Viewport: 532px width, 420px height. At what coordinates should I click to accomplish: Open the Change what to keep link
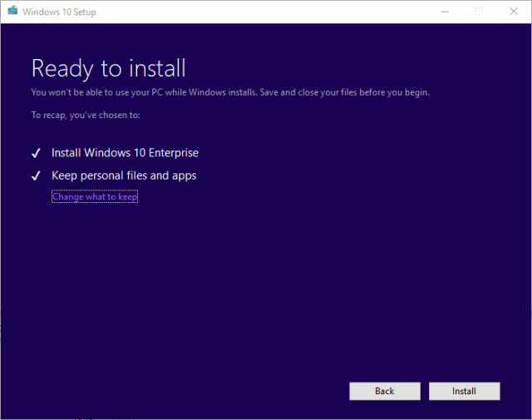click(95, 197)
